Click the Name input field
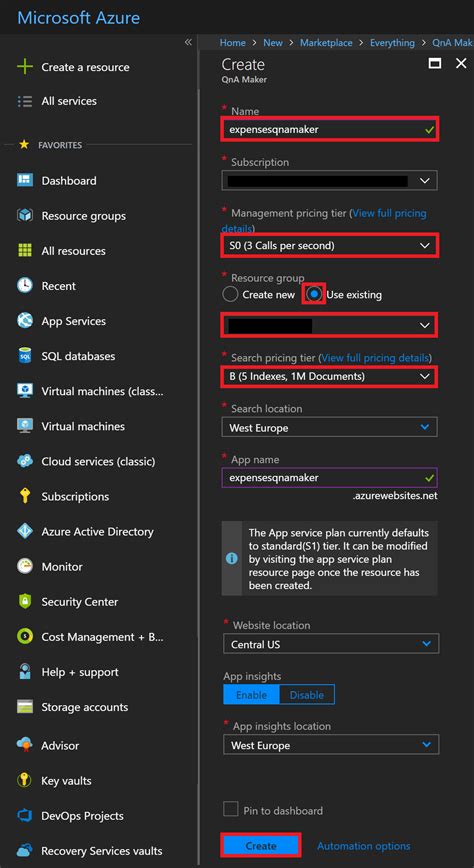 coord(329,130)
